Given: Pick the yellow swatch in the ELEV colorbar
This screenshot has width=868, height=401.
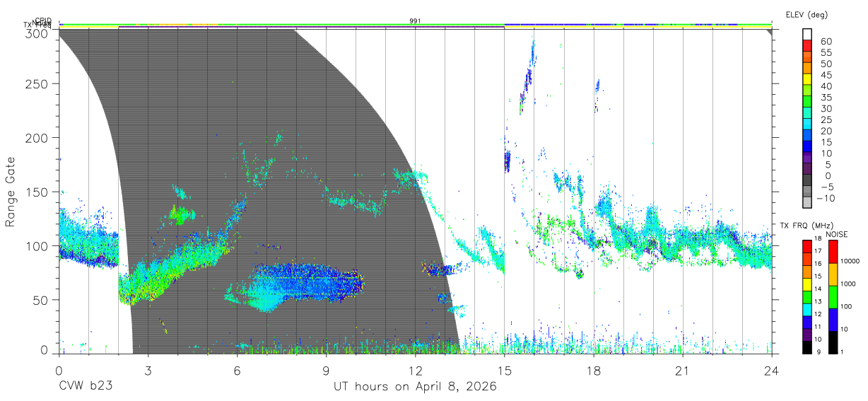Looking at the screenshot, I should coord(808,79).
